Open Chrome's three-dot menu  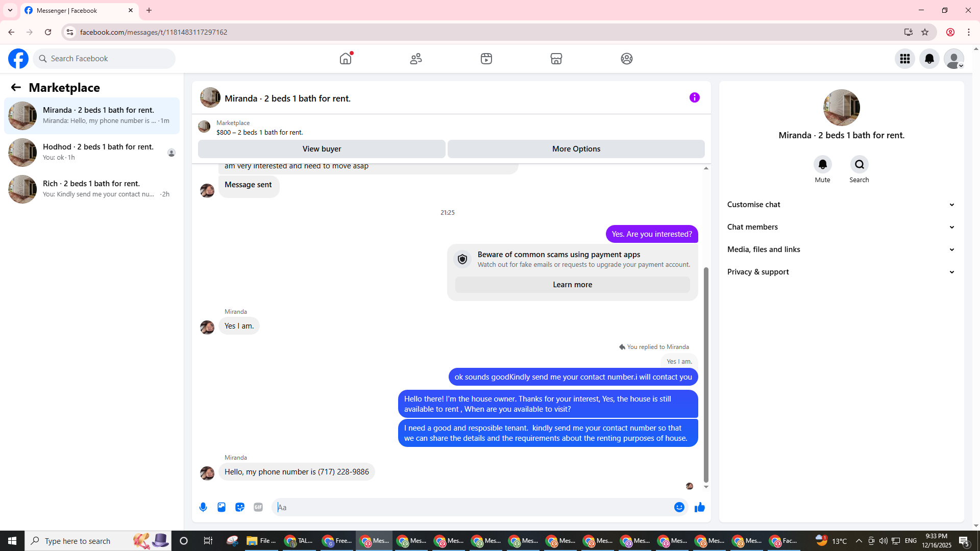(969, 32)
